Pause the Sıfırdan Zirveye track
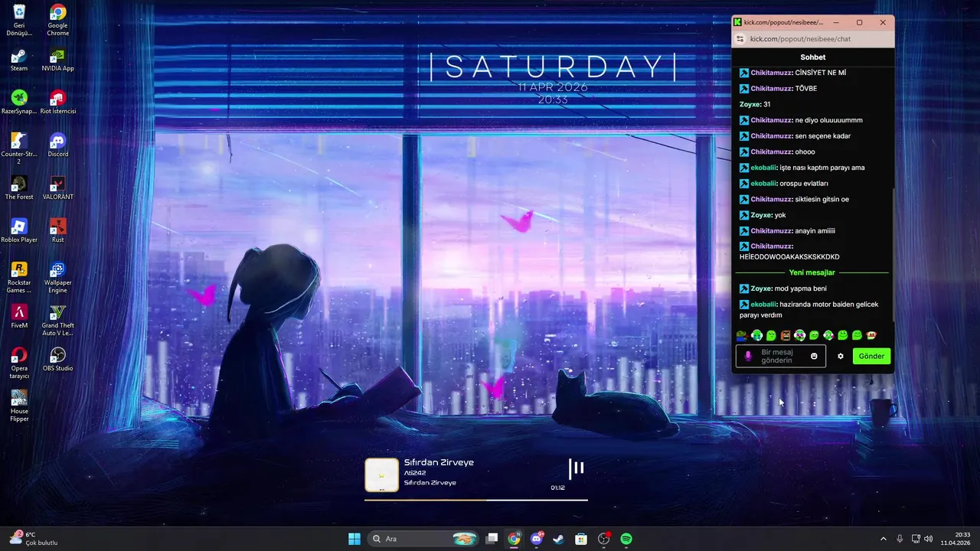Image resolution: width=980 pixels, height=551 pixels. (x=577, y=468)
